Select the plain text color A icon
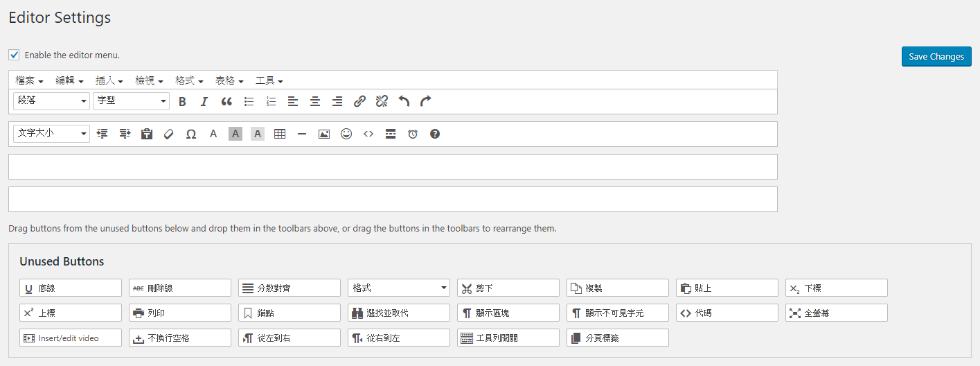980x366 pixels. click(213, 134)
